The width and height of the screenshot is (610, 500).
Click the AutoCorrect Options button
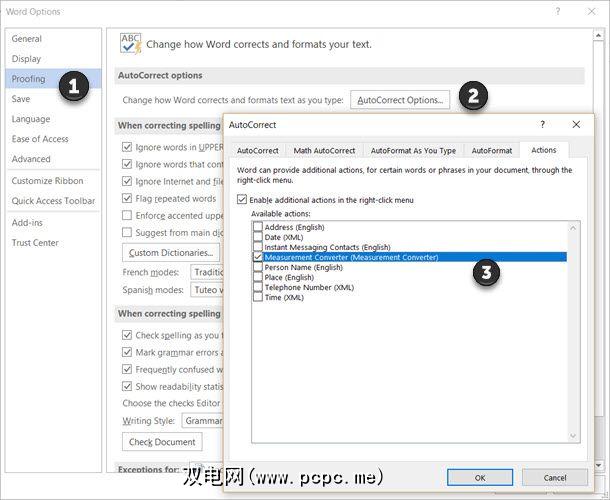coord(400,100)
